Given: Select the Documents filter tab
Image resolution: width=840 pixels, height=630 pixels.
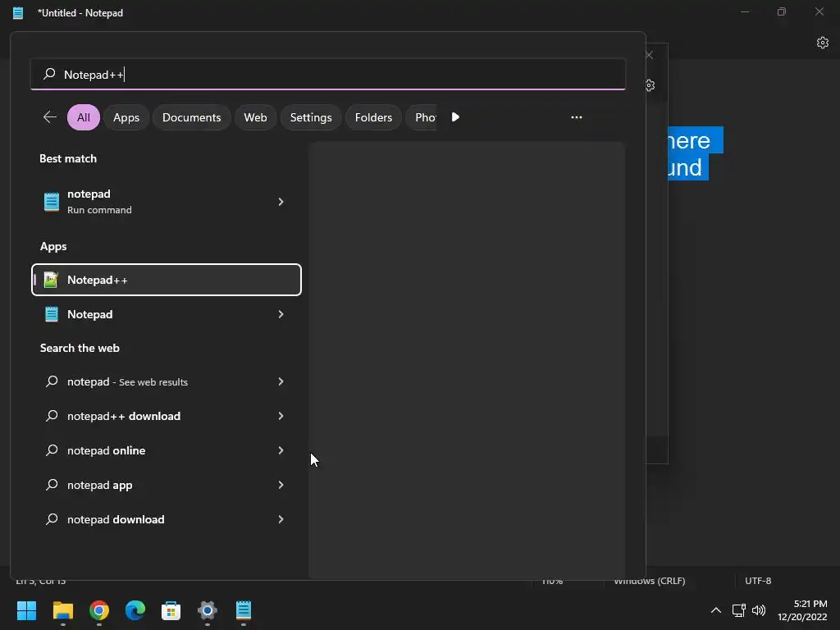Looking at the screenshot, I should [x=191, y=117].
